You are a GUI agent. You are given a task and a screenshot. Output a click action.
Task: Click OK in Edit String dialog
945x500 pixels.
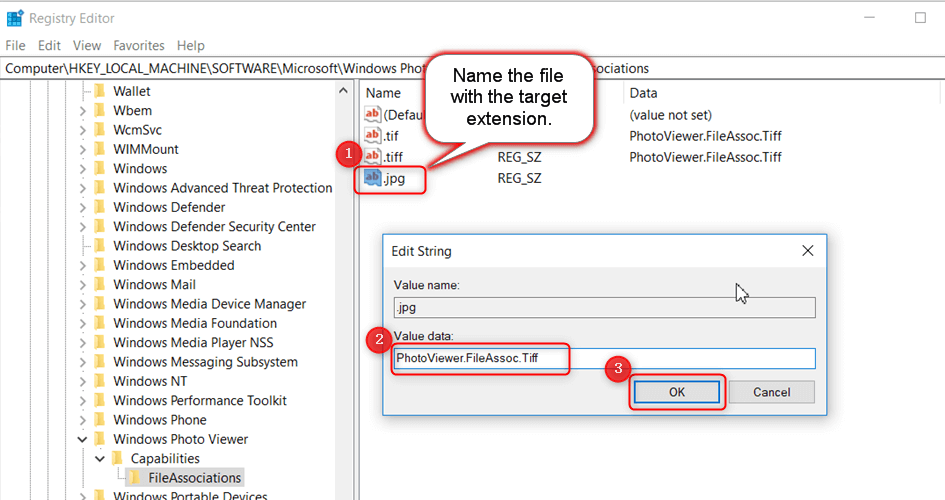[677, 392]
